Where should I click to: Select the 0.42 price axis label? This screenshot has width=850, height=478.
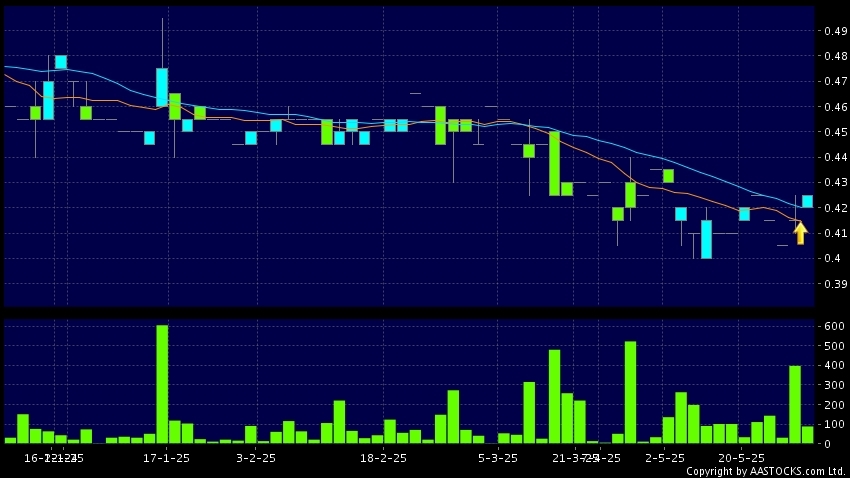coord(835,208)
